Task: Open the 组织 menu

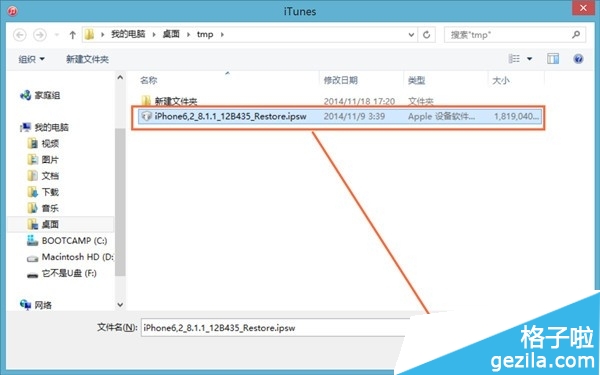Action: tap(31, 59)
